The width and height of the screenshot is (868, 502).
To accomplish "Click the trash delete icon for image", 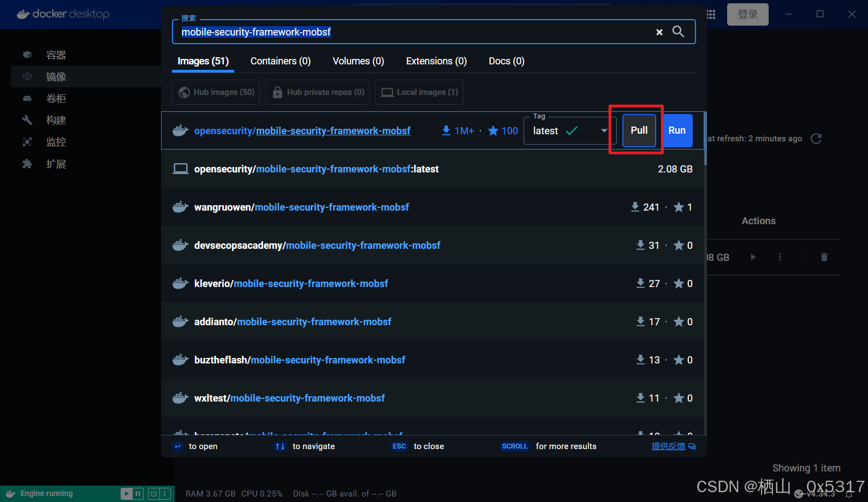I will pyautogui.click(x=824, y=257).
